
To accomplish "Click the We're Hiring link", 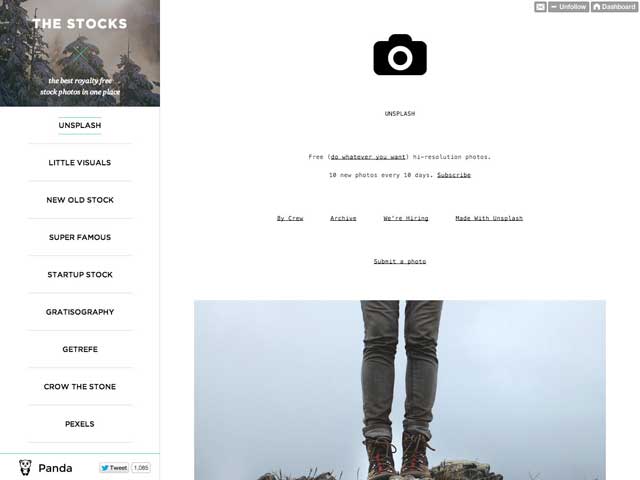I will click(x=406, y=218).
